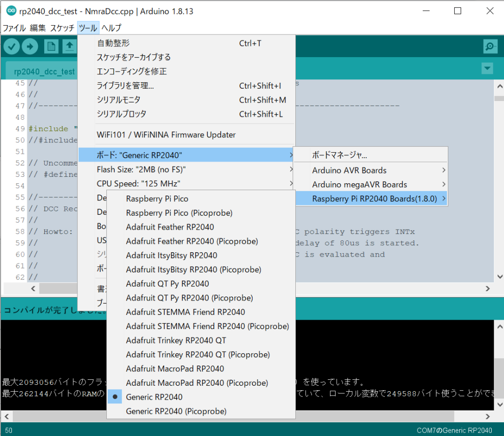Click the Verify checkmark toolbar icon

[12, 46]
